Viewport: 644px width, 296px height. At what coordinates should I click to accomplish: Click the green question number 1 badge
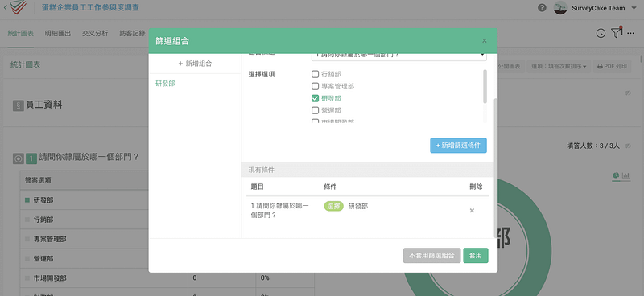tap(31, 158)
